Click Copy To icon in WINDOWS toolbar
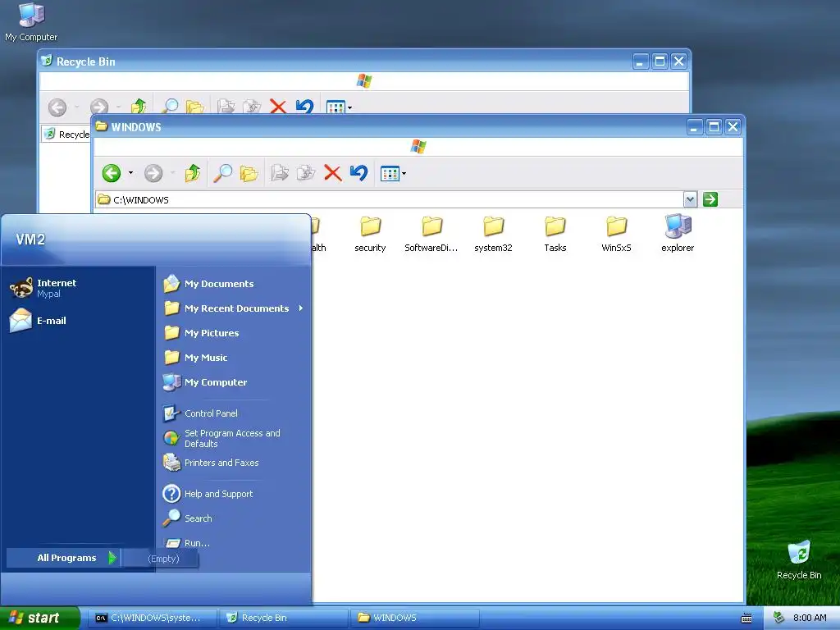Image resolution: width=840 pixels, height=630 pixels. pos(305,173)
